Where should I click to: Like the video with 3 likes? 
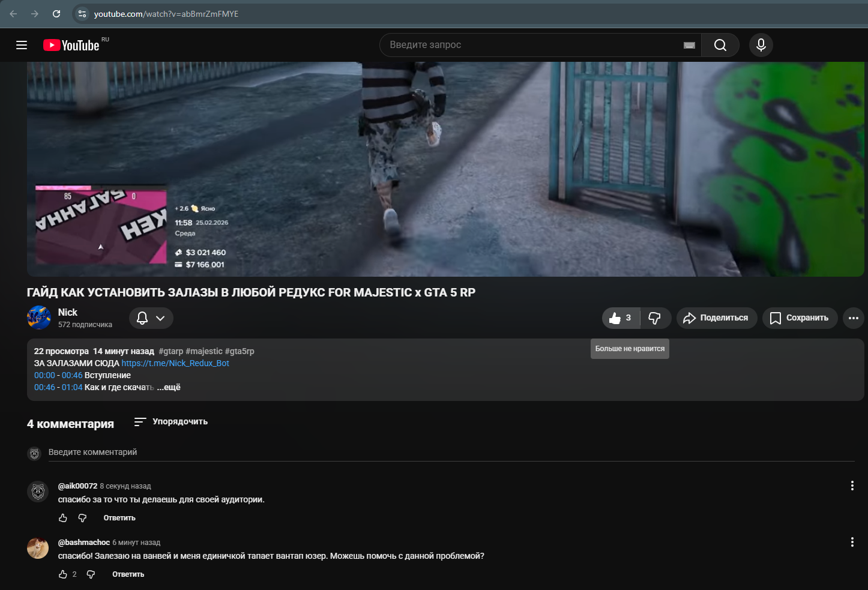[x=621, y=318]
